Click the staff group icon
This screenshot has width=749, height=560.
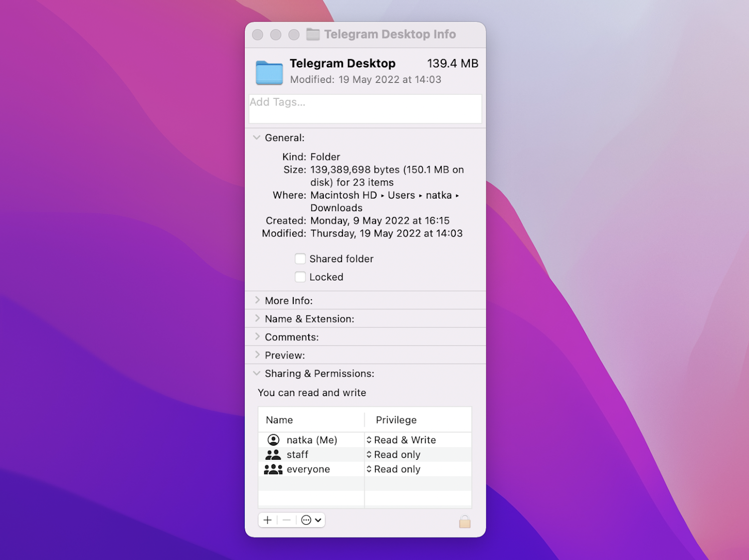pos(273,454)
